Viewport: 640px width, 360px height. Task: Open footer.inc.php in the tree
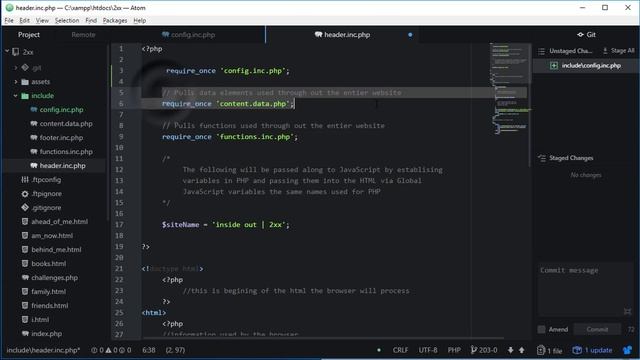click(61, 138)
